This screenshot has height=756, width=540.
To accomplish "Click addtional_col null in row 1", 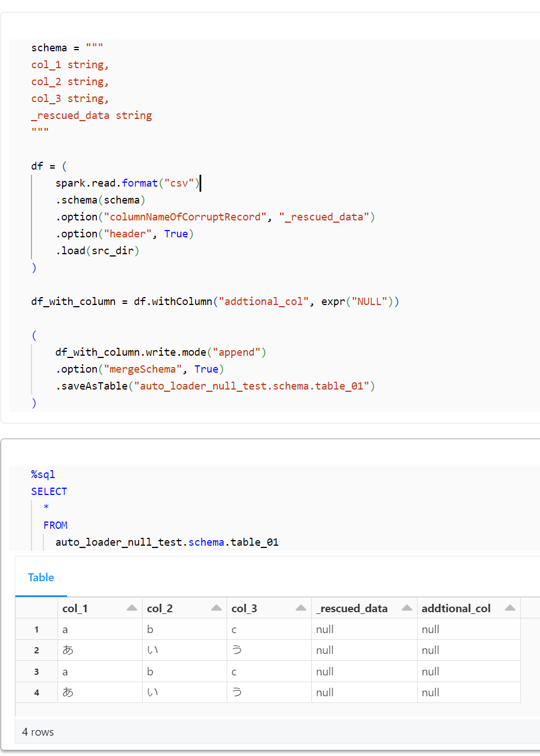I will click(469, 629).
